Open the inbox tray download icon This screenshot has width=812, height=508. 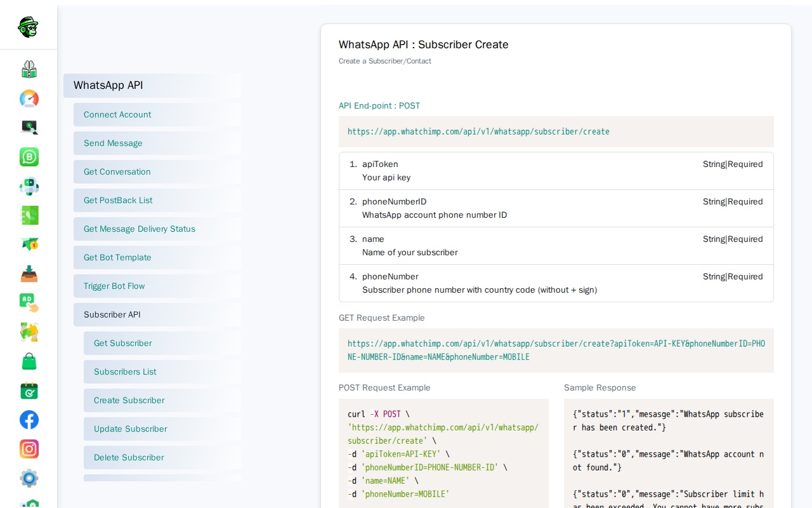pos(29,274)
